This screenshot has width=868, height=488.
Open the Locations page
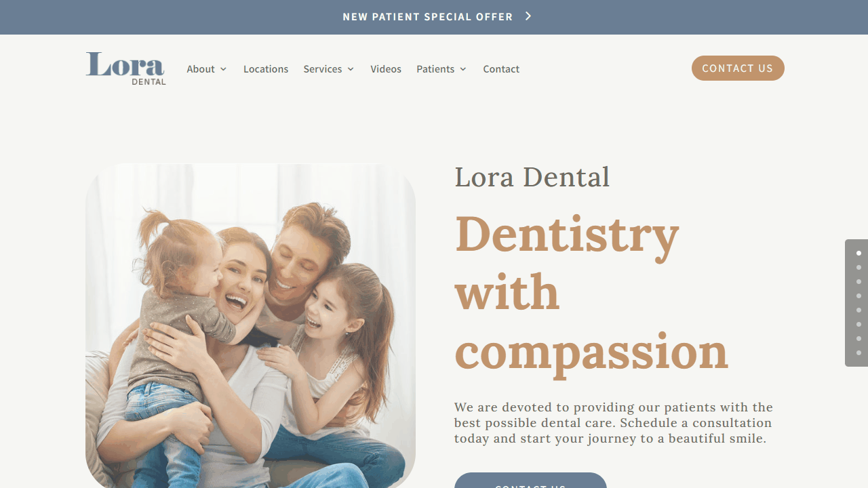(266, 69)
